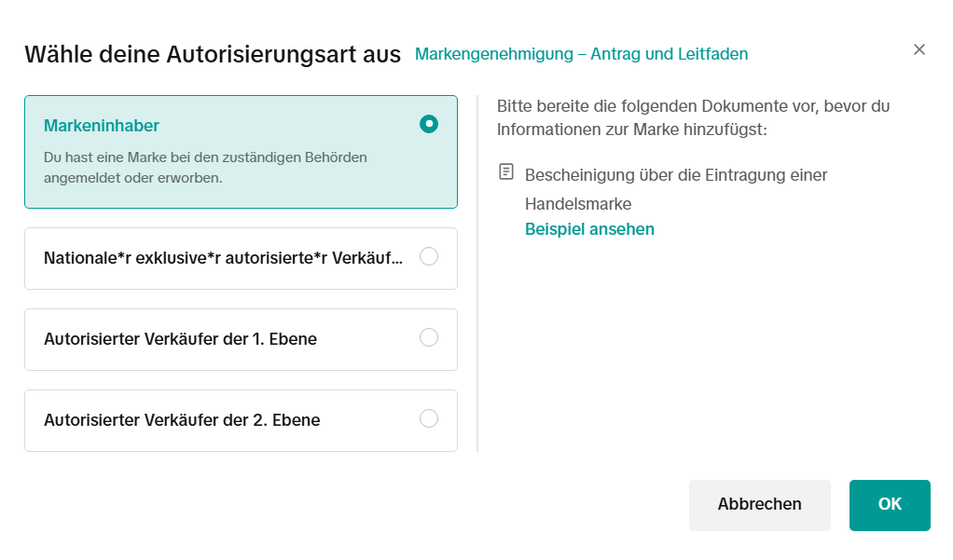Click the 'Wähle deine Autorisierungsart aus' heading
The height and width of the screenshot is (560, 953).
click(213, 55)
